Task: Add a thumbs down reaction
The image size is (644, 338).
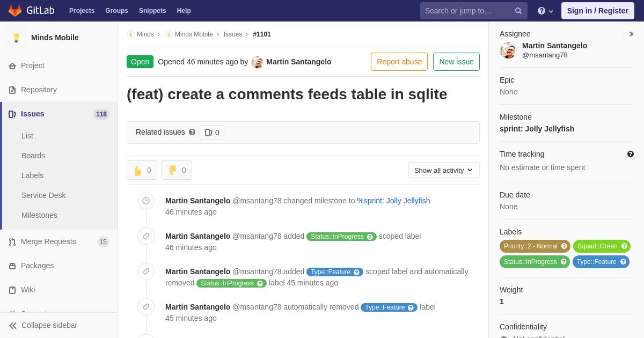Action: 177,170
